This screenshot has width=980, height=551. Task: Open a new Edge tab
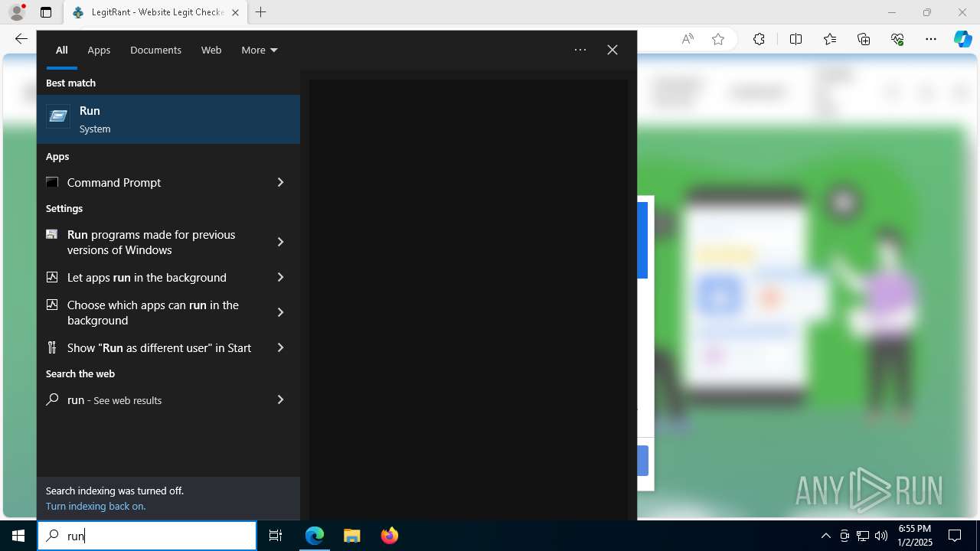coord(261,12)
